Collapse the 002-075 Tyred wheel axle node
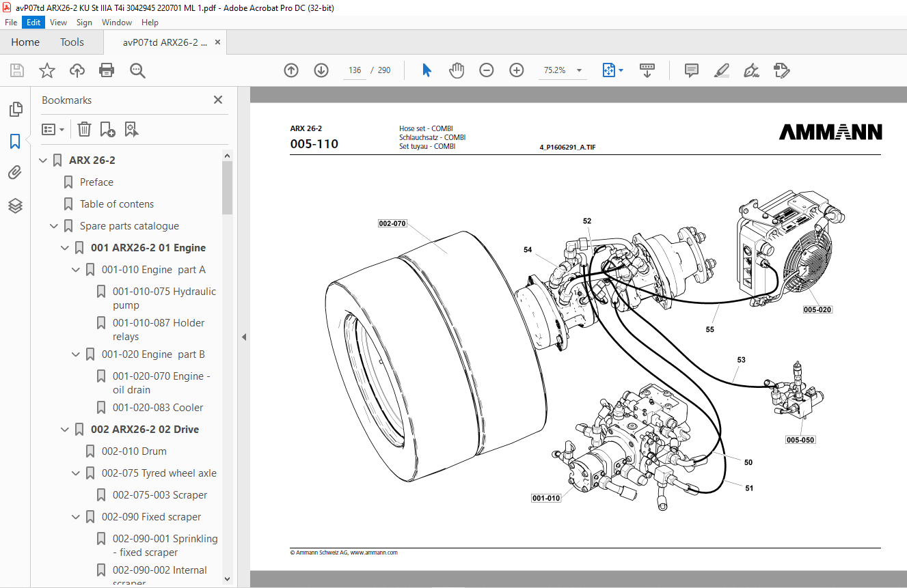Image resolution: width=907 pixels, height=588 pixels. pos(77,473)
